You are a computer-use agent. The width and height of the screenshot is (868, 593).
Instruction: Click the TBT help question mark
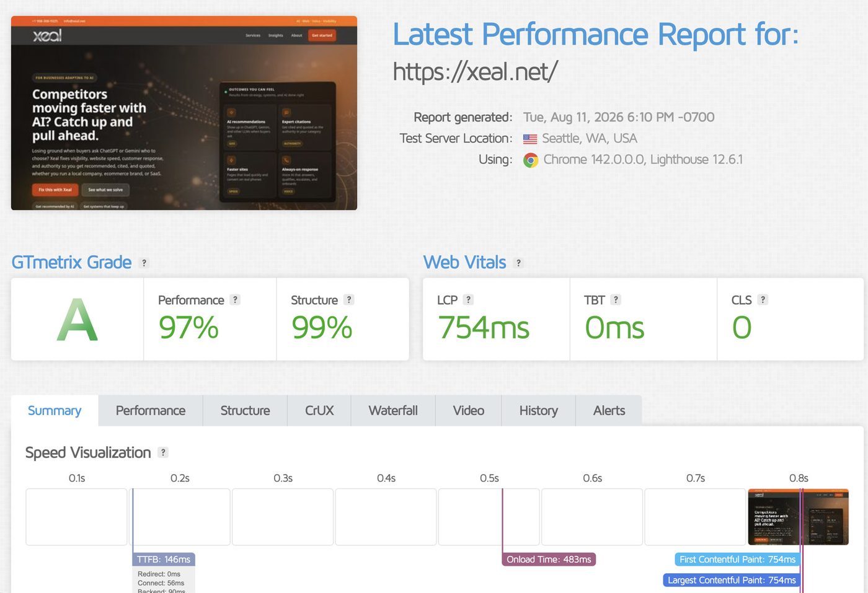(616, 299)
